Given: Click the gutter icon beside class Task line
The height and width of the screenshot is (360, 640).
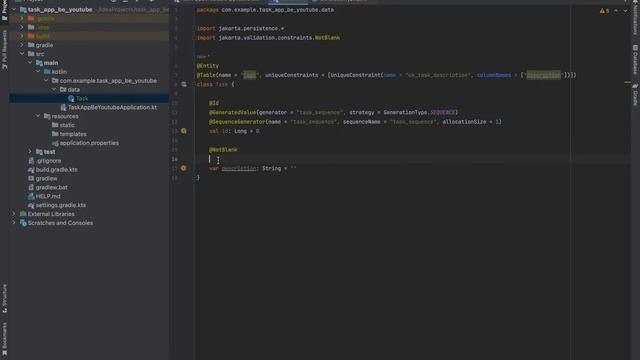Looking at the screenshot, I should point(184,84).
